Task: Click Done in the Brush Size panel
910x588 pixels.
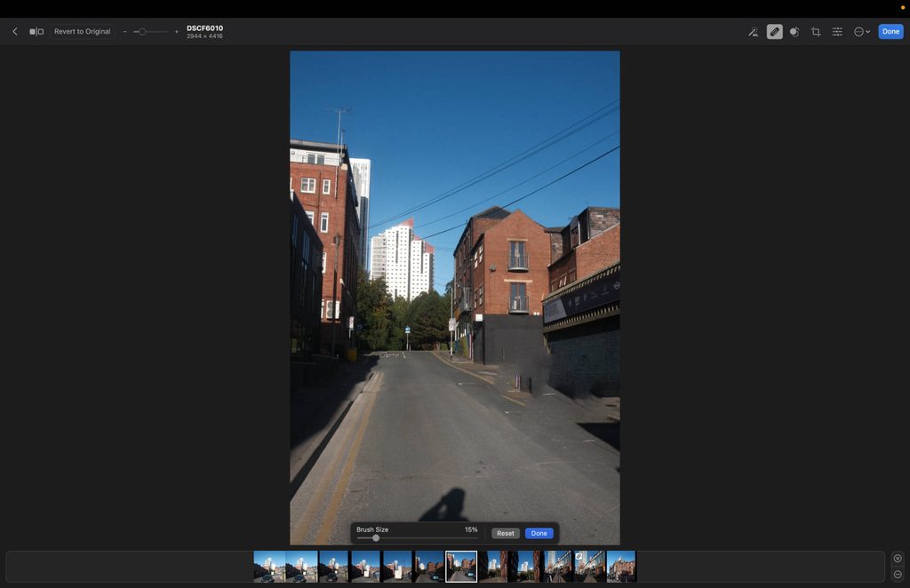Action: point(539,534)
